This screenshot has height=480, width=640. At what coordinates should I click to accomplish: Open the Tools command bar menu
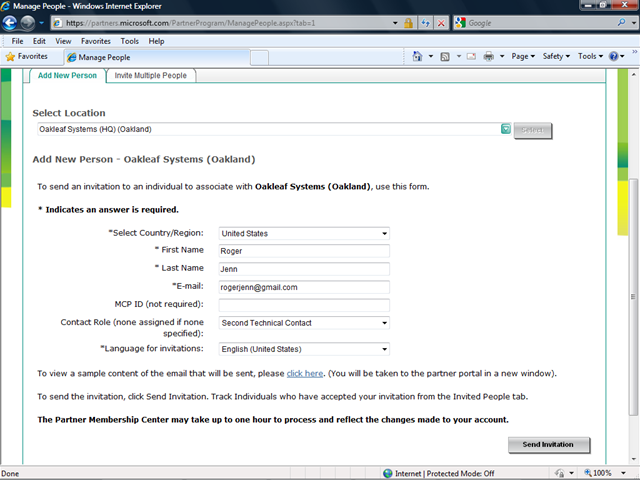click(590, 56)
